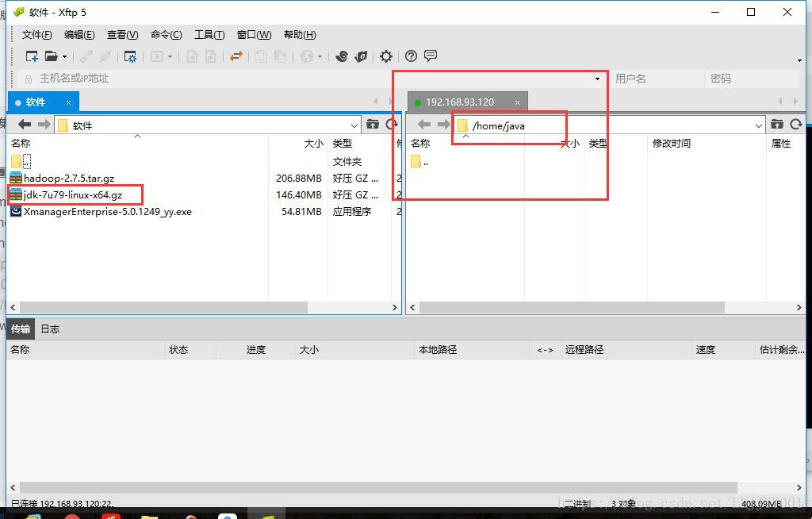Switch to the 192.168.93.120 remote tab
The height and width of the screenshot is (519, 812).
(x=460, y=102)
